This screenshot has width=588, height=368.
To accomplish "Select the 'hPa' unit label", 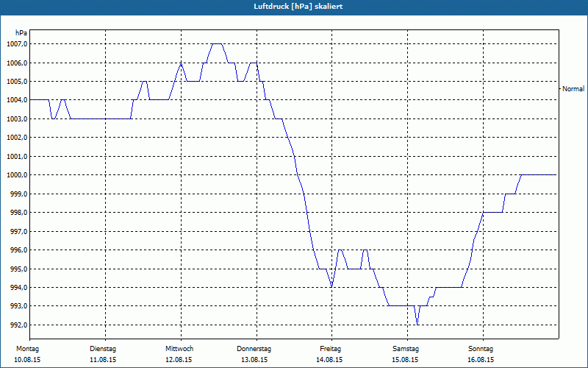I will (x=21, y=33).
